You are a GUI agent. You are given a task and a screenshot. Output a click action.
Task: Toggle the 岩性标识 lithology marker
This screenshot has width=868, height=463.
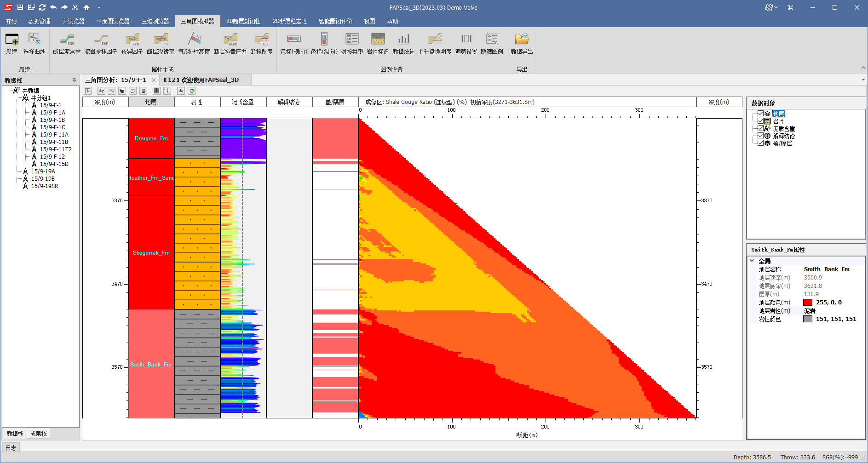coord(378,44)
